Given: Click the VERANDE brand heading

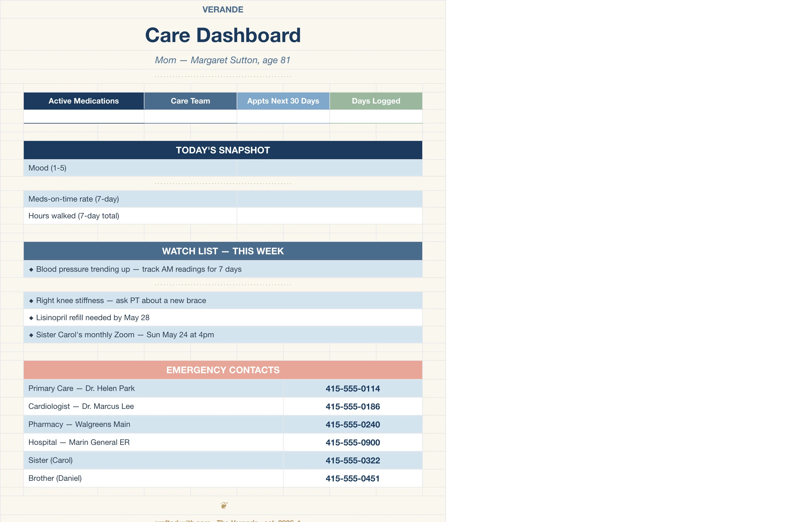Looking at the screenshot, I should click(x=223, y=10).
